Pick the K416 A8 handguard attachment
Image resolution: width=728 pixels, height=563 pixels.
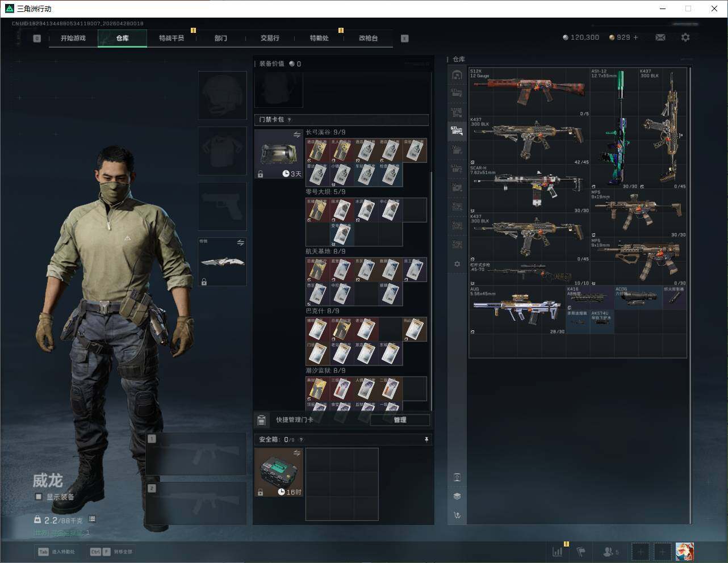[x=590, y=298]
